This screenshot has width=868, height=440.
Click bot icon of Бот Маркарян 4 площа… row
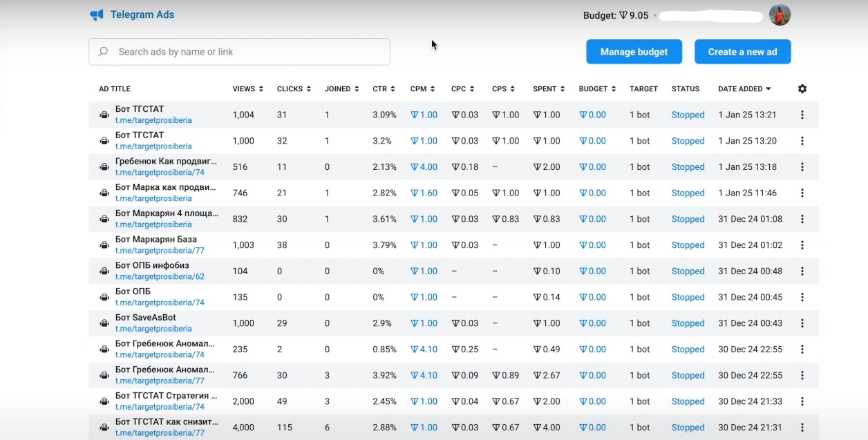point(104,219)
